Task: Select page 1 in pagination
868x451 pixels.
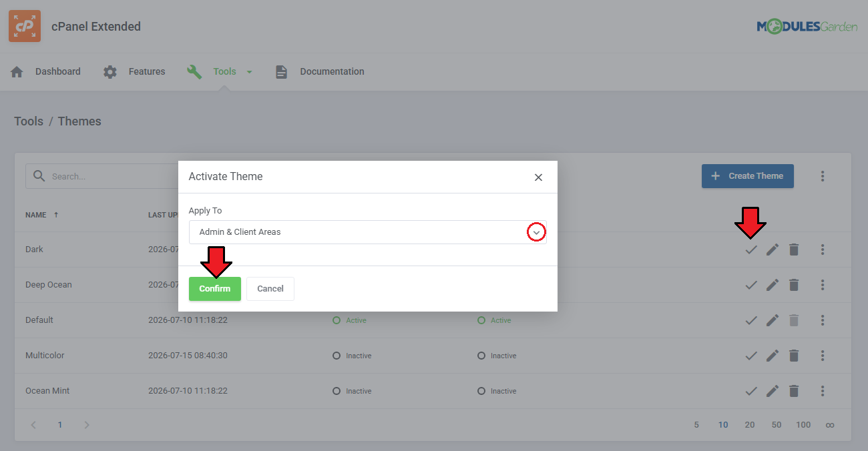Action: click(x=59, y=425)
